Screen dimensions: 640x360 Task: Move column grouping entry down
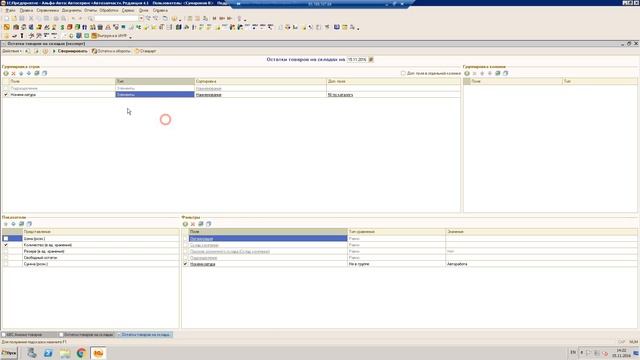(x=490, y=73)
